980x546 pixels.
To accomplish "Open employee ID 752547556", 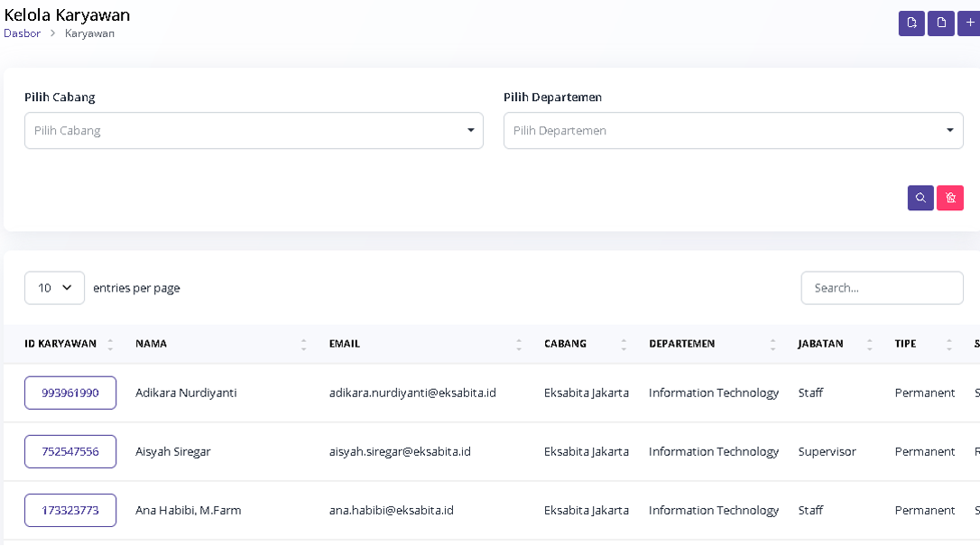I will tap(70, 452).
